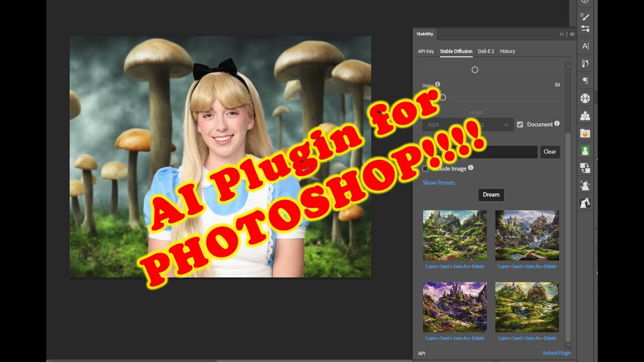Image resolution: width=644 pixels, height=362 pixels.
Task: Click the Stability panel title tab
Action: pyautogui.click(x=425, y=34)
